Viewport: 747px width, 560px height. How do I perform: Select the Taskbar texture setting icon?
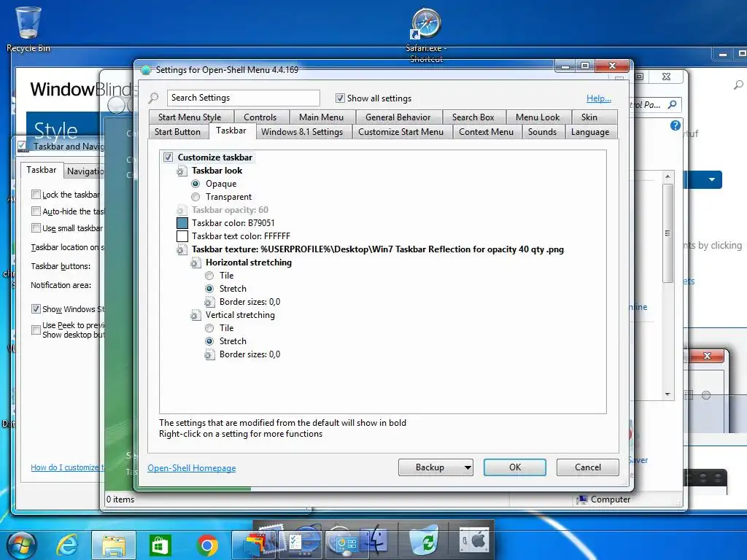[182, 249]
